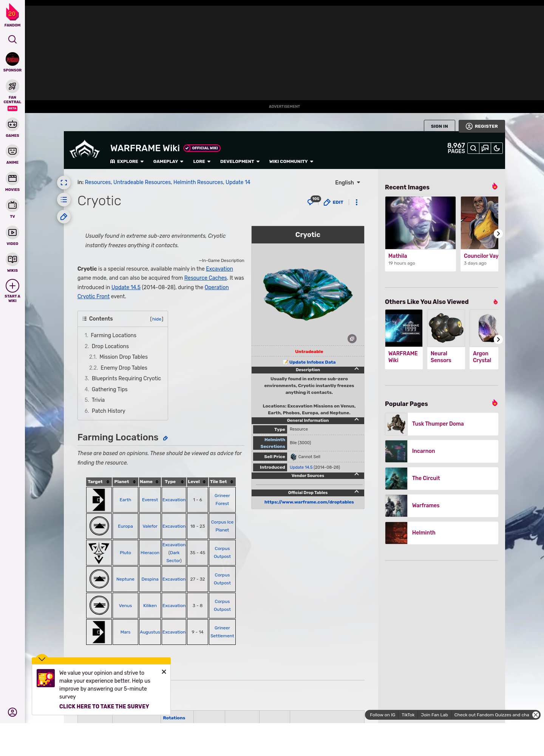Image resolution: width=544 pixels, height=756 pixels.
Task: Collapse the Official Drop Tables section
Action: 356,492
